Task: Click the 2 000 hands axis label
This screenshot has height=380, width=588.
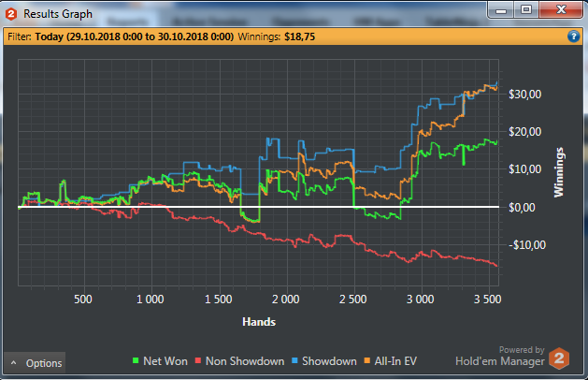Action: [x=286, y=300]
